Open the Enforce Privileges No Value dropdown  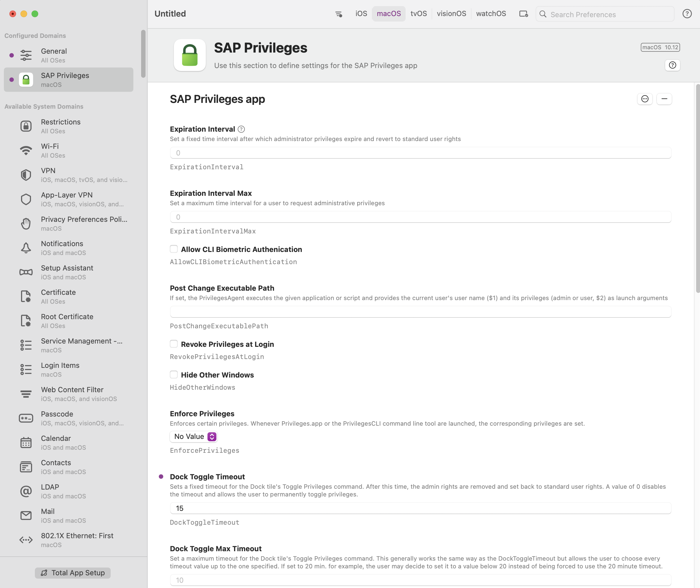tap(194, 436)
